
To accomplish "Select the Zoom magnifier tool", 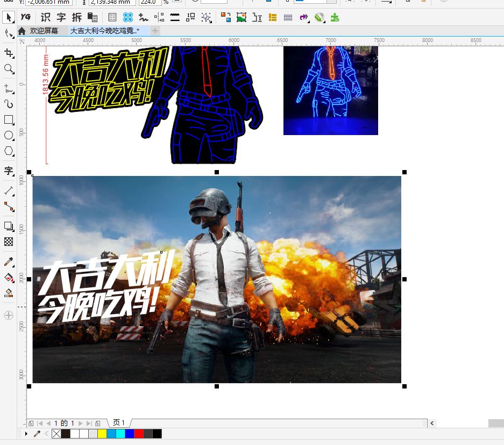I will 9,68.
